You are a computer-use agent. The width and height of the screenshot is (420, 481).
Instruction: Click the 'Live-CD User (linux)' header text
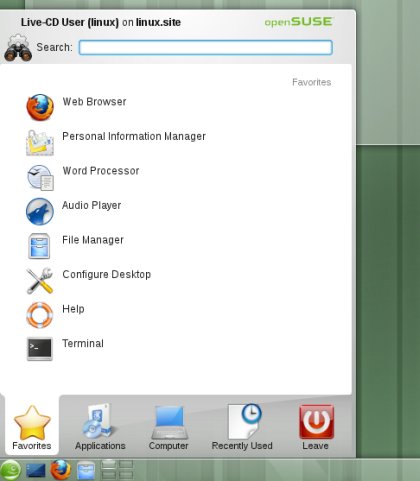(x=70, y=22)
